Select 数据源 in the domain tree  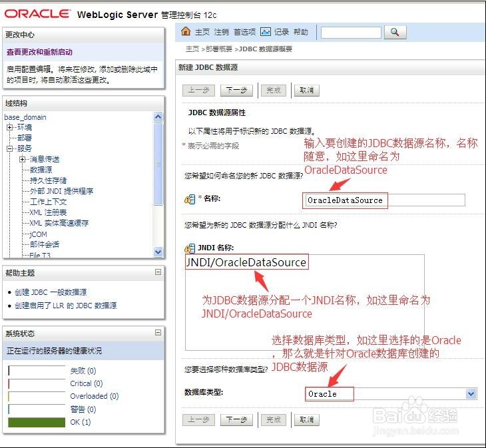click(41, 170)
